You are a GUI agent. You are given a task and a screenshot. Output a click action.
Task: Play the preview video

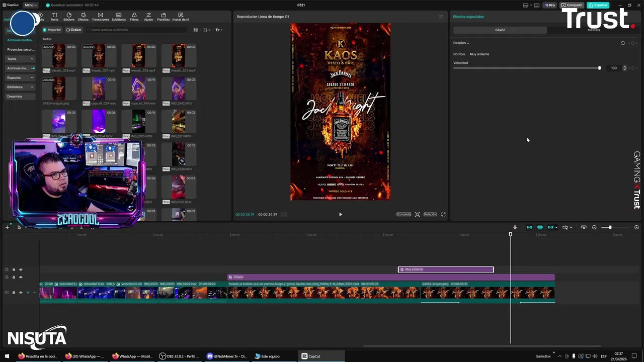(x=340, y=214)
